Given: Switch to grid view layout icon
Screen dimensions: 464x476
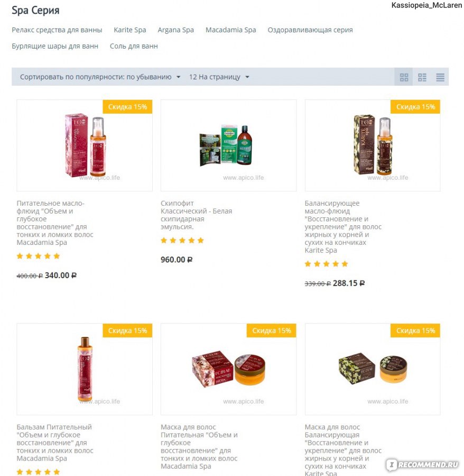Looking at the screenshot, I should [x=403, y=77].
